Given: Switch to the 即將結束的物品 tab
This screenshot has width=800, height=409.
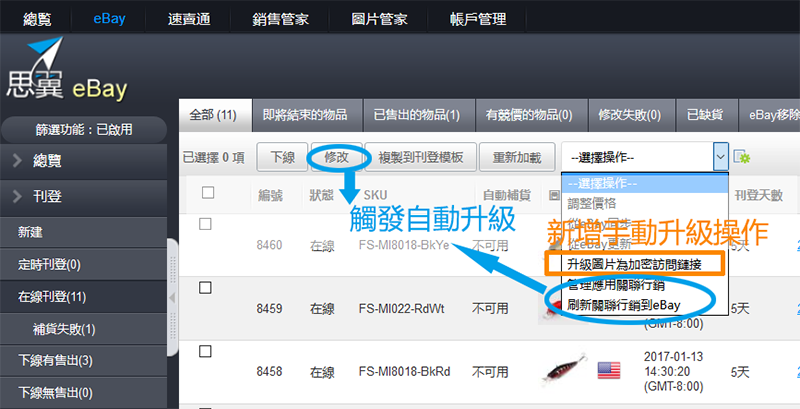Looking at the screenshot, I should point(306,115).
